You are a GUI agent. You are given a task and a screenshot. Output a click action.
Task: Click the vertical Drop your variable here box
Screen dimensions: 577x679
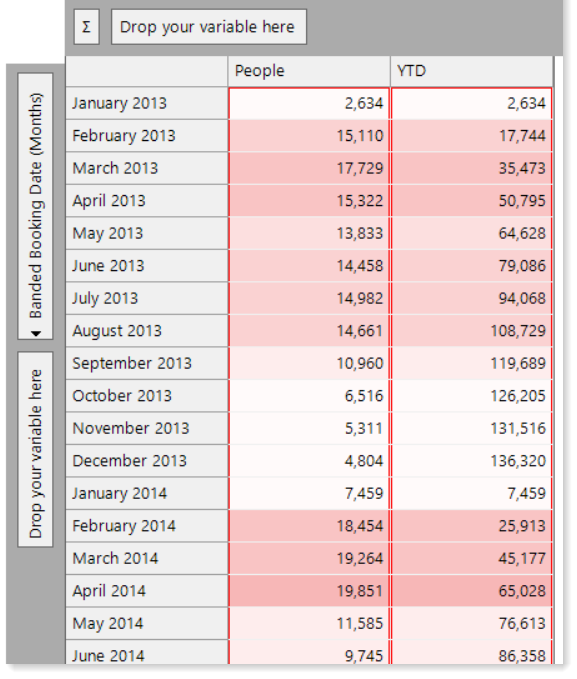[x=36, y=449]
